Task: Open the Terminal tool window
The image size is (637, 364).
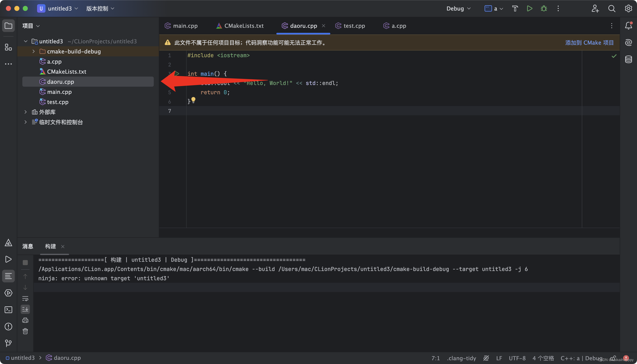Action: 8,310
